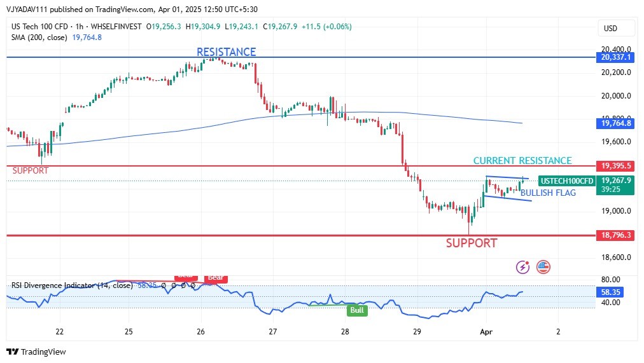Select the blue RESISTANCE label at top
The image size is (644, 363).
[226, 52]
